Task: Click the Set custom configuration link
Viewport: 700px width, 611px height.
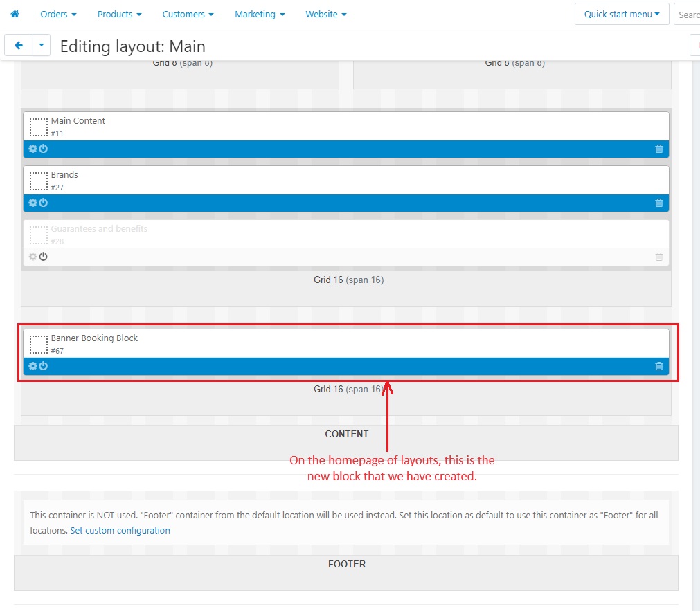Action: pyautogui.click(x=120, y=530)
